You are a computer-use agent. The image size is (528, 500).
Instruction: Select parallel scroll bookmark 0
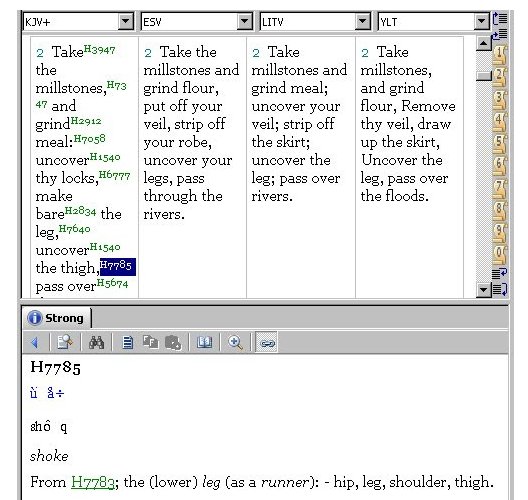coord(500,255)
